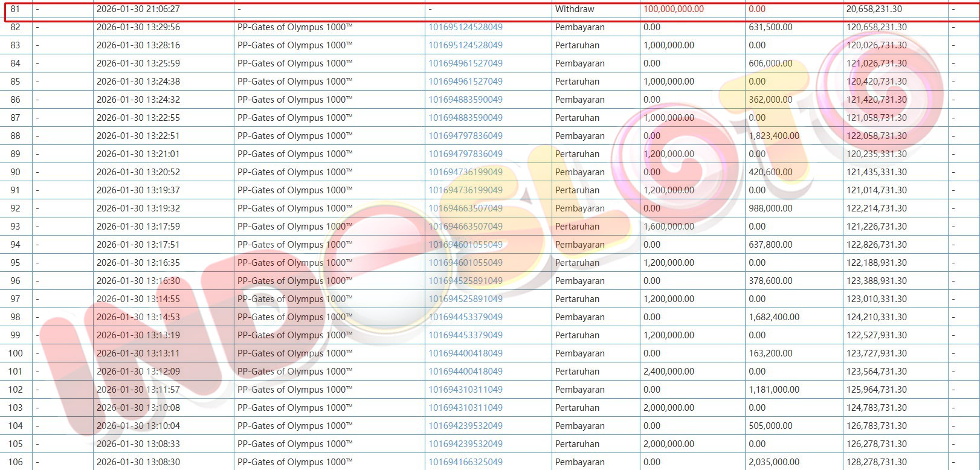Click link 101694797836049 on row 88
This screenshot has height=470, width=980.
(x=465, y=136)
